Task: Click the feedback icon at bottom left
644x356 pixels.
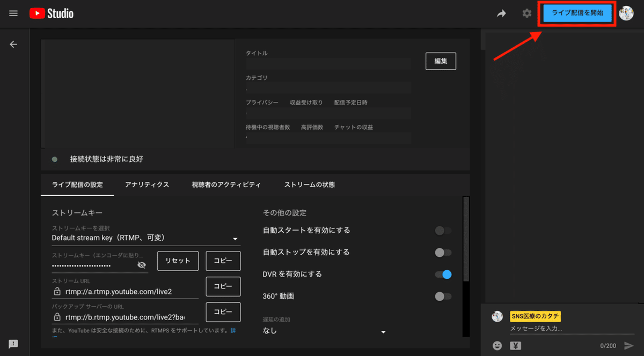Action: point(13,344)
